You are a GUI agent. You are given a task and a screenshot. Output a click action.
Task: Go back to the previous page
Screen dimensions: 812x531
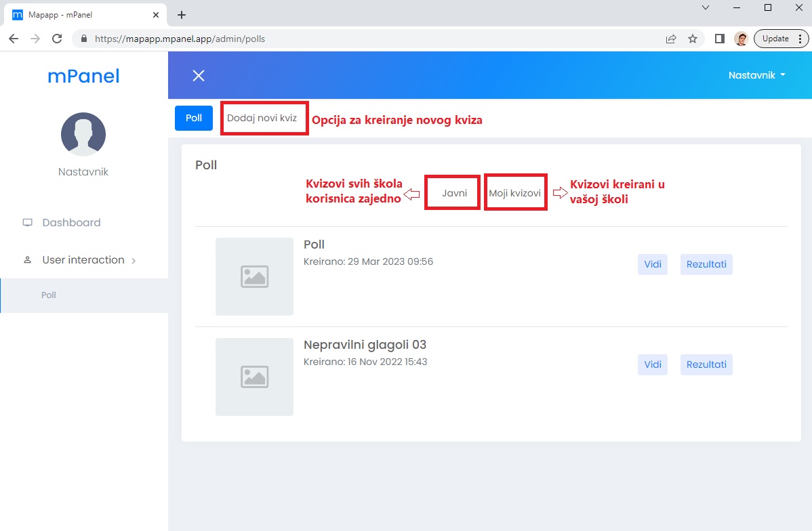pos(14,39)
